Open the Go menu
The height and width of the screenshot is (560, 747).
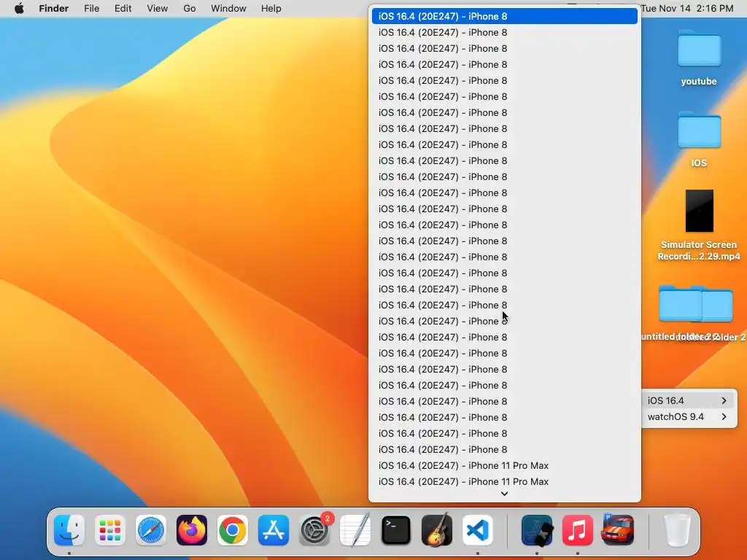pyautogui.click(x=190, y=8)
